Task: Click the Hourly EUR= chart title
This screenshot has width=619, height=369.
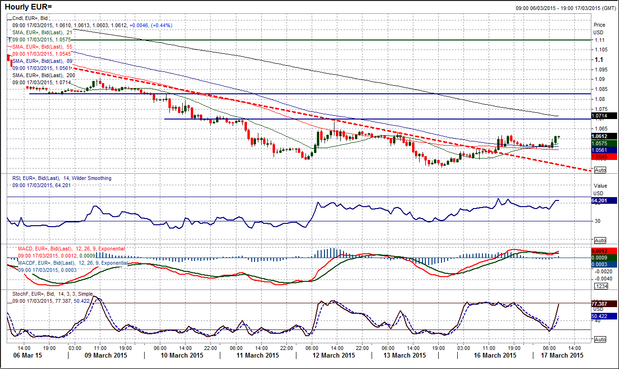Action: pyautogui.click(x=28, y=7)
